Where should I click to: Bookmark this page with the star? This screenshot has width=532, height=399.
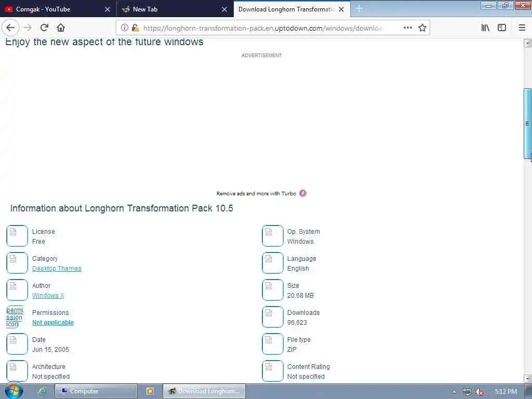coord(422,28)
